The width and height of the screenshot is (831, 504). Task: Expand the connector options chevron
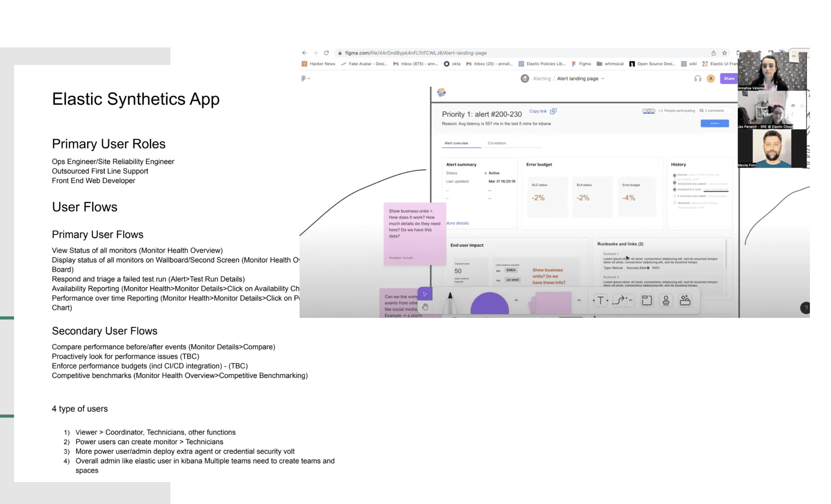(630, 300)
